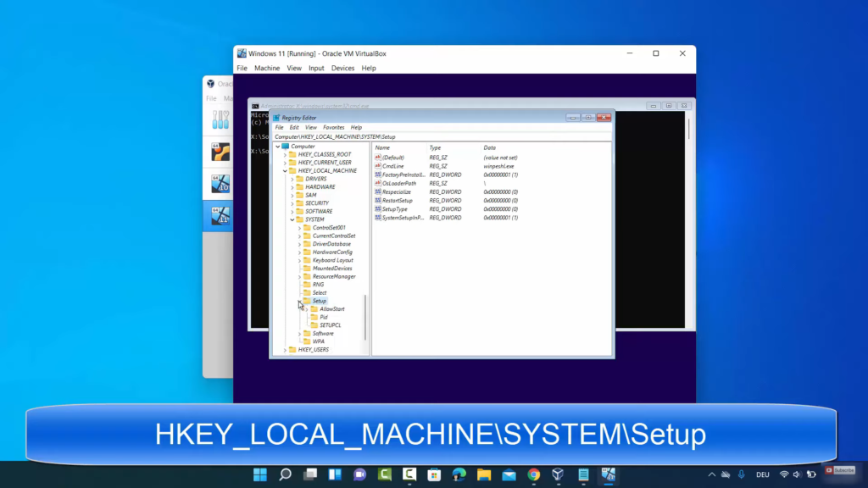The height and width of the screenshot is (488, 868).
Task: Click the Windows Start button
Action: coord(260,474)
